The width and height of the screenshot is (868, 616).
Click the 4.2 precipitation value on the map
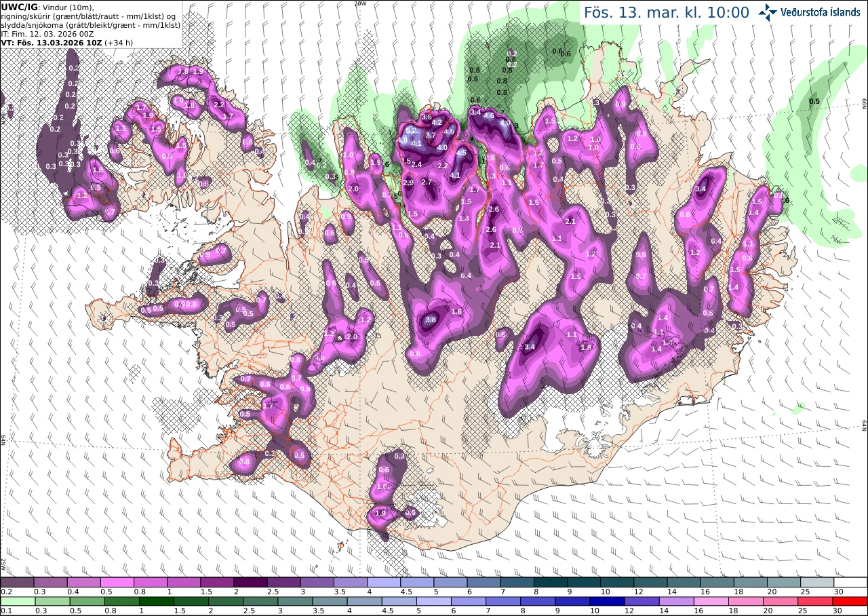(x=437, y=122)
